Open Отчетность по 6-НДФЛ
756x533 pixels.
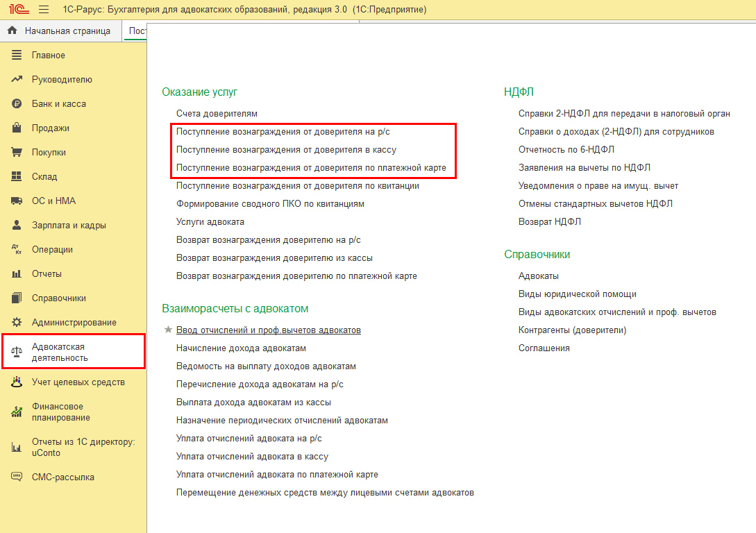pyautogui.click(x=566, y=149)
